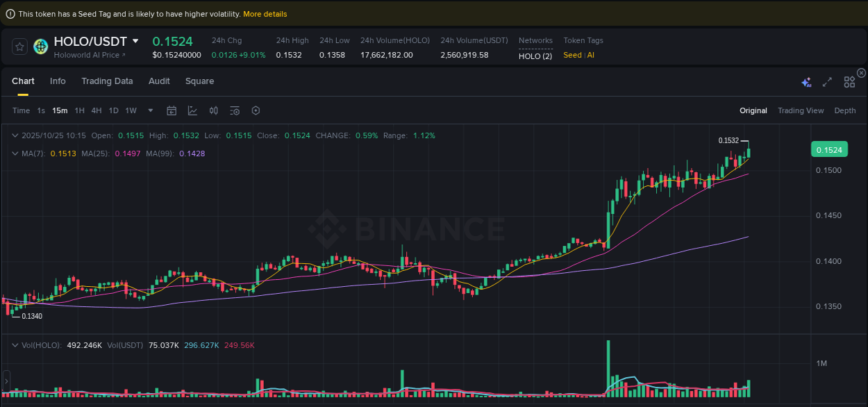Viewport: 868px width, 407px height.
Task: Launch the AI chart analysis feature
Action: [806, 81]
